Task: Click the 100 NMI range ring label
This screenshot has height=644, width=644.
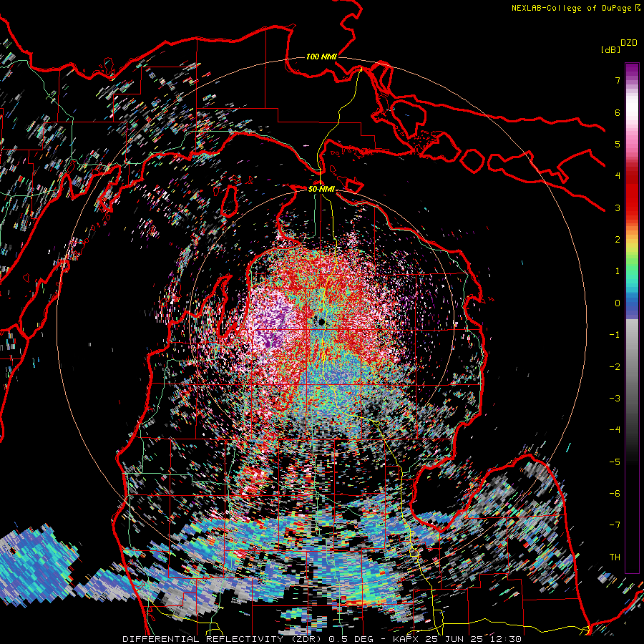Action: coord(321,57)
